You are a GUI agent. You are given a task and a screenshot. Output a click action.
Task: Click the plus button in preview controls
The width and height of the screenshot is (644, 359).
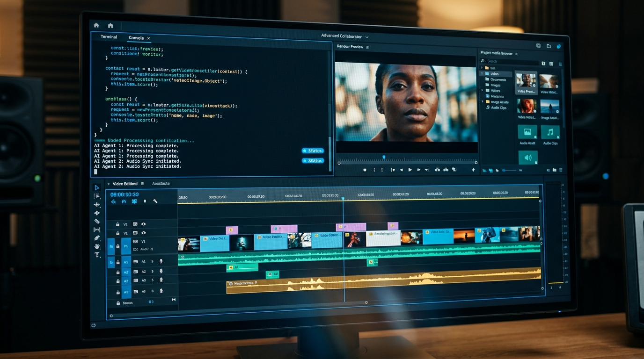click(473, 170)
